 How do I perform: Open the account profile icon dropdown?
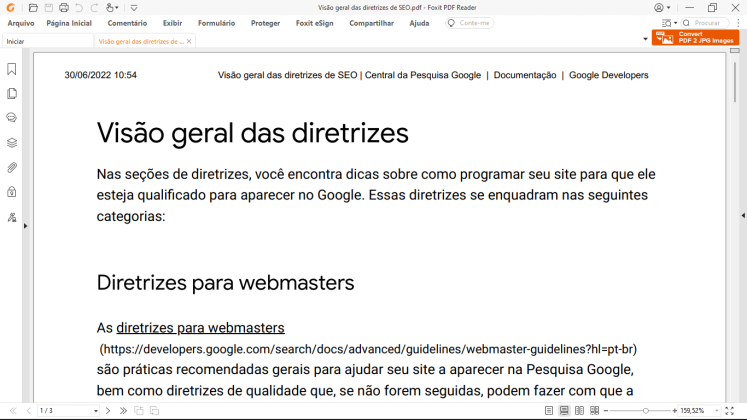click(662, 8)
